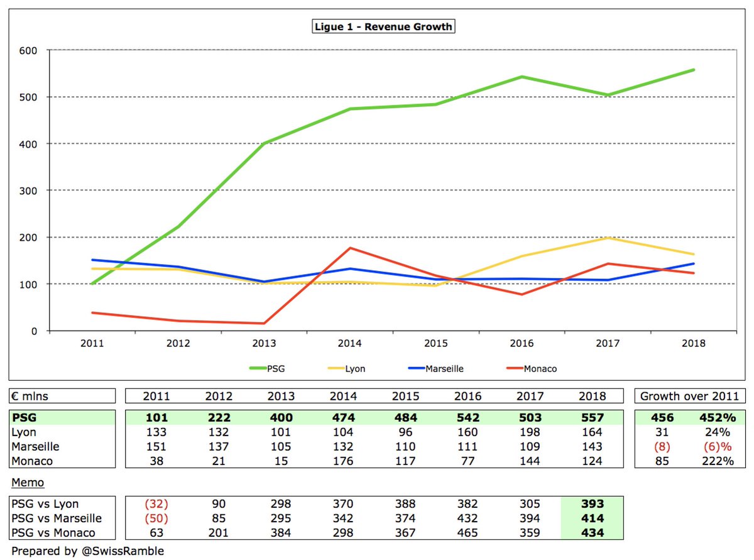754x560 pixels.
Task: Click Monaco 2014 value 176
Action: click(343, 461)
